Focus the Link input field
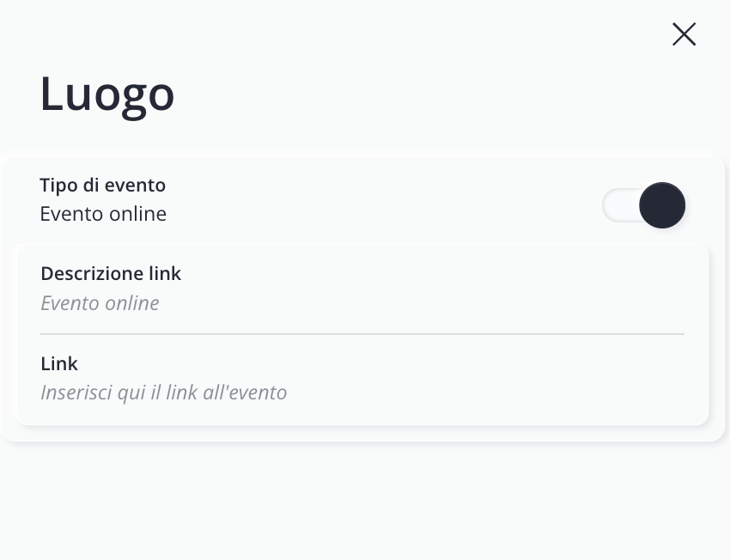 [361, 393]
